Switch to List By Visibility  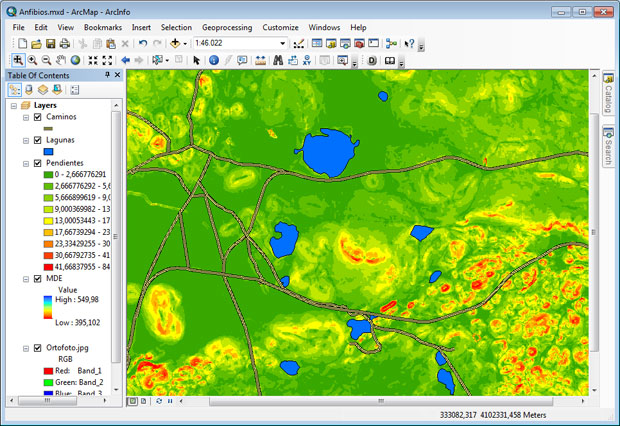pos(43,90)
